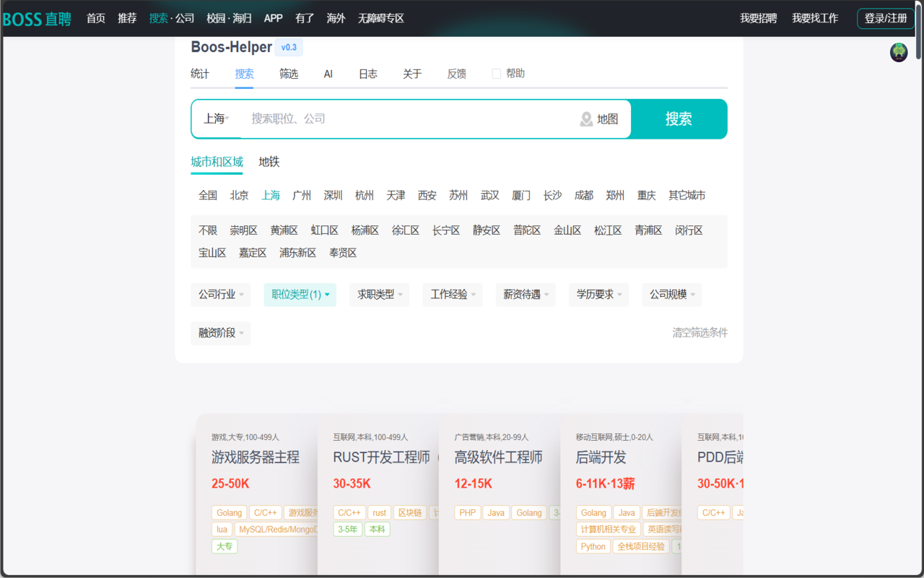Open the 薪资待遇 salary dropdown

pos(525,294)
